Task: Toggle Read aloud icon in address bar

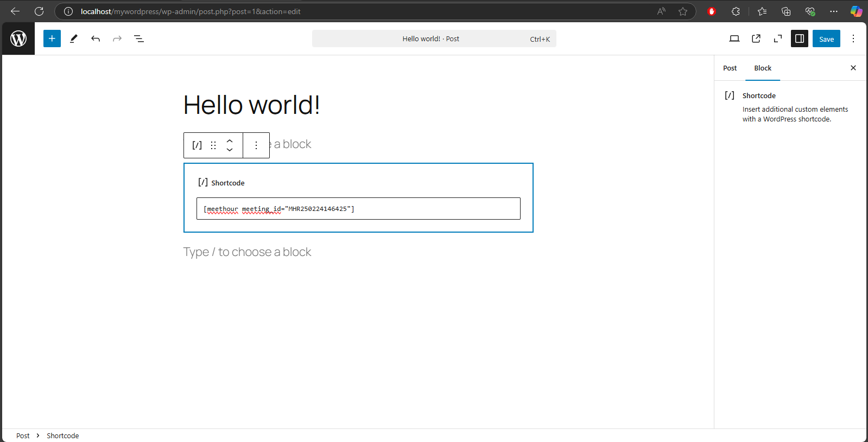Action: point(661,11)
